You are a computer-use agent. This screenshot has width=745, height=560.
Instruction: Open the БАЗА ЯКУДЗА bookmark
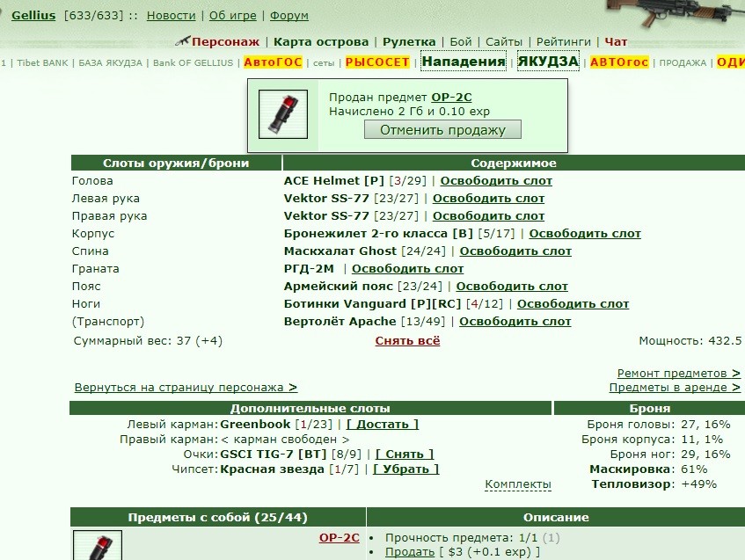pos(110,62)
